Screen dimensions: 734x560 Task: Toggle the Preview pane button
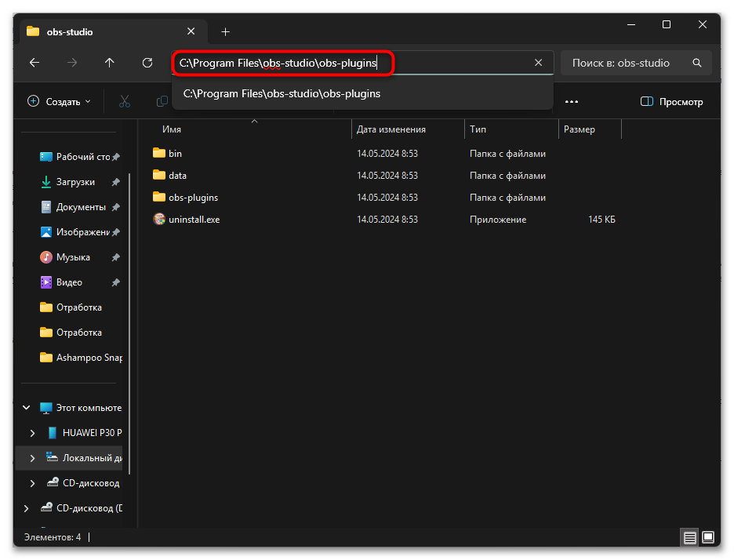pos(671,101)
